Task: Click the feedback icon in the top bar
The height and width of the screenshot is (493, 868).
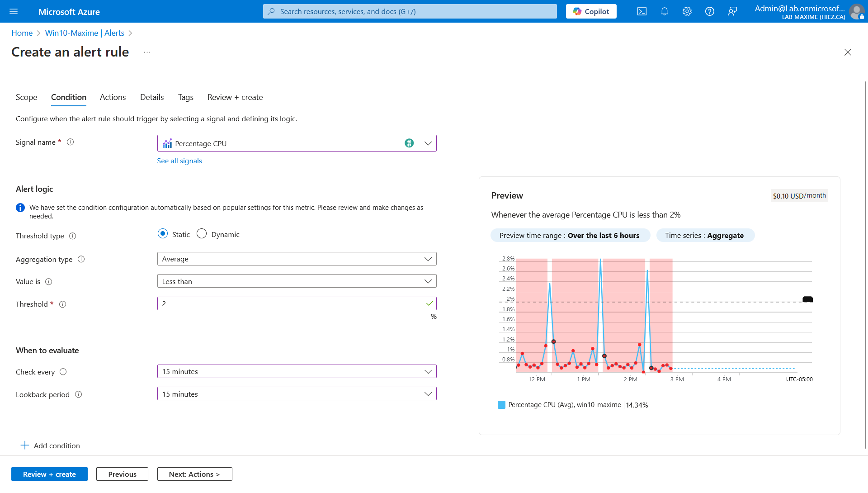Action: click(x=732, y=11)
